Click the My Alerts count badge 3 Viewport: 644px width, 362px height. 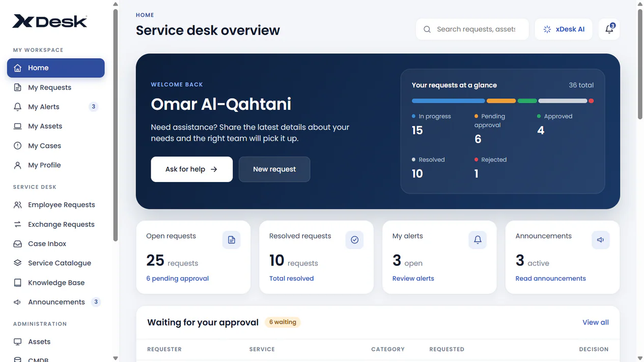[x=93, y=107]
